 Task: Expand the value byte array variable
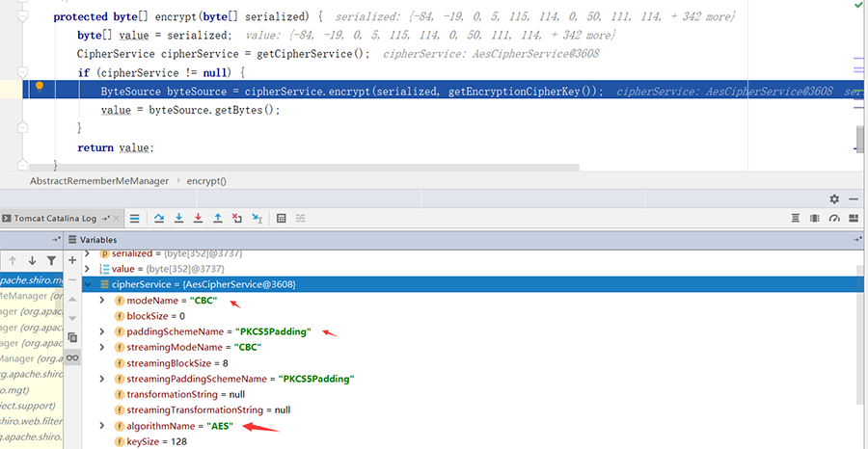pos(87,268)
